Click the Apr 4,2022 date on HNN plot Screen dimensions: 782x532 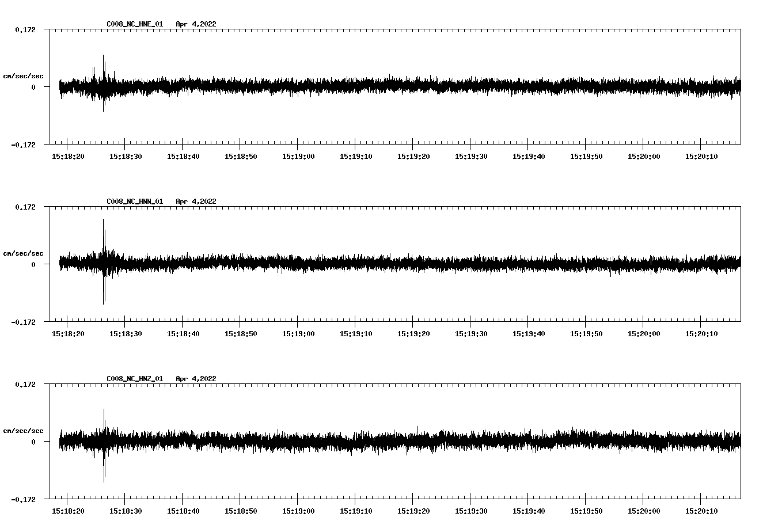tap(196, 202)
